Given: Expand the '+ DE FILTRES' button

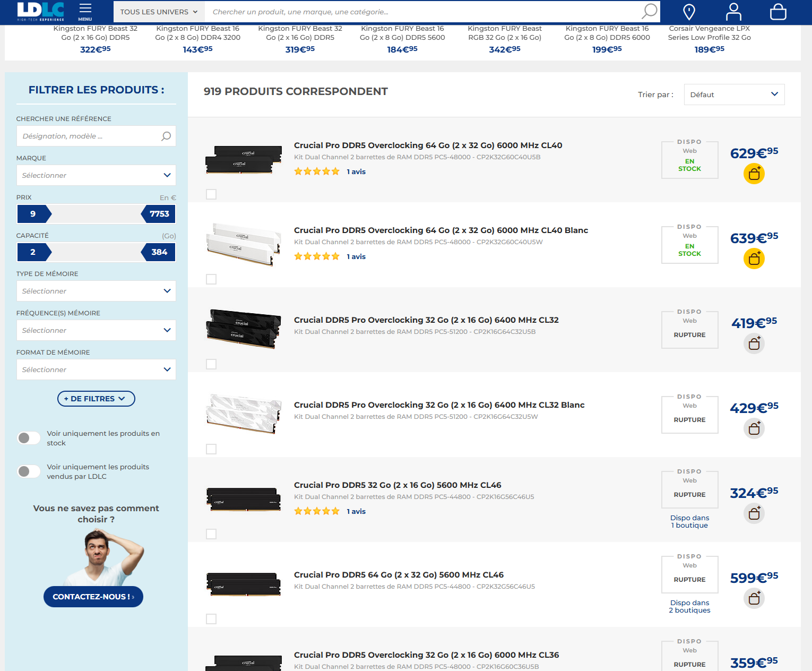Looking at the screenshot, I should [x=96, y=399].
